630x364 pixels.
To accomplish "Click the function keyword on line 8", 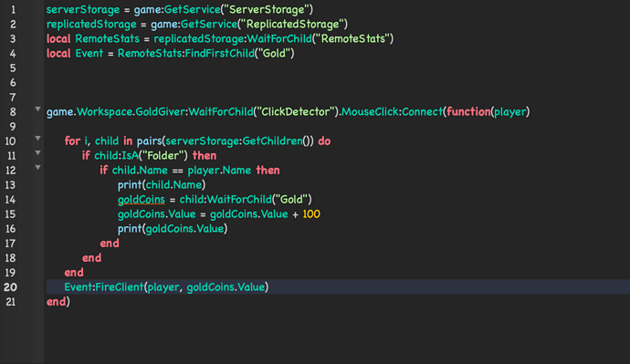I will pos(468,111).
